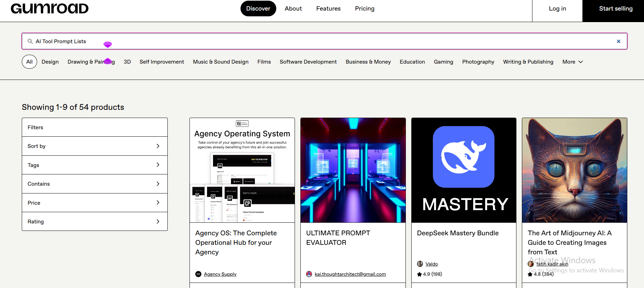This screenshot has width=644, height=288.
Task: Select the Education category
Action: pyautogui.click(x=412, y=62)
